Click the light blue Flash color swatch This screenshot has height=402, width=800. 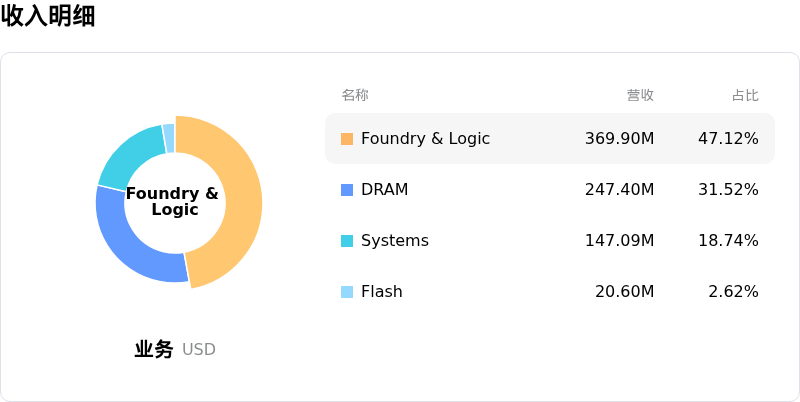(x=347, y=292)
